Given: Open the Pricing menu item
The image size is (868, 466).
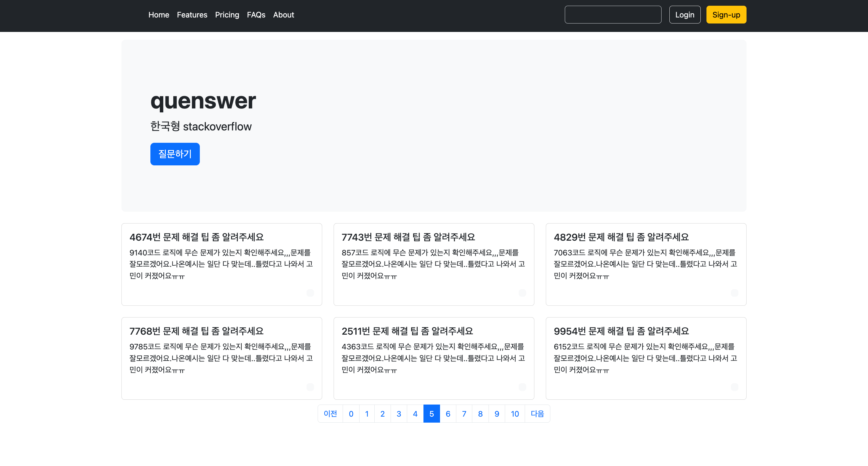Looking at the screenshot, I should (227, 15).
